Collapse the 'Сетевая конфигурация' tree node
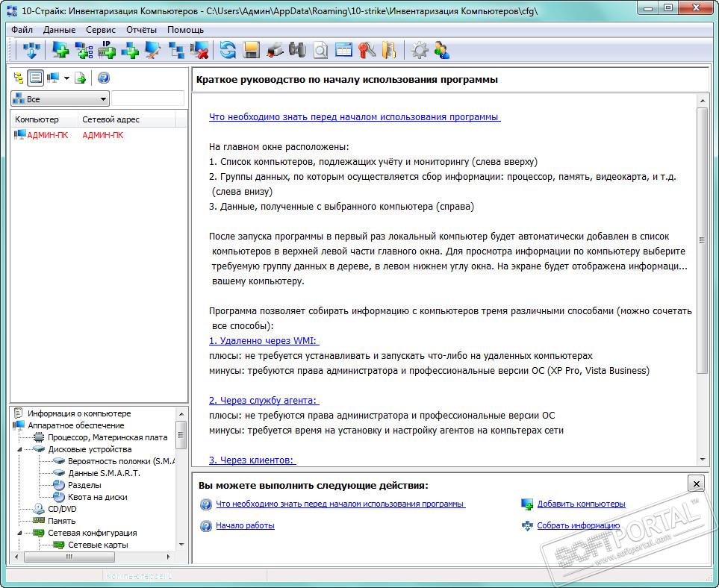This screenshot has width=719, height=588. [19, 533]
